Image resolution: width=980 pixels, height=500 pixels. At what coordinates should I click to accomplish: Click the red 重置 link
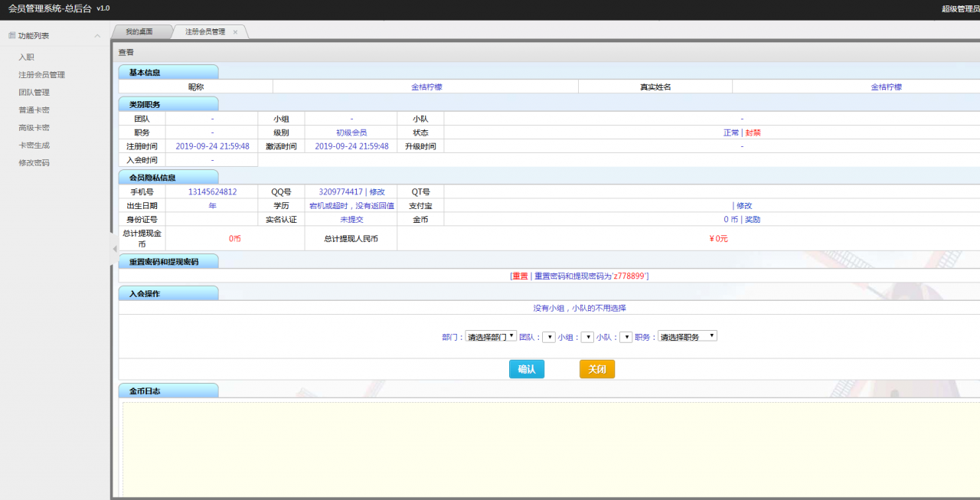pos(520,276)
